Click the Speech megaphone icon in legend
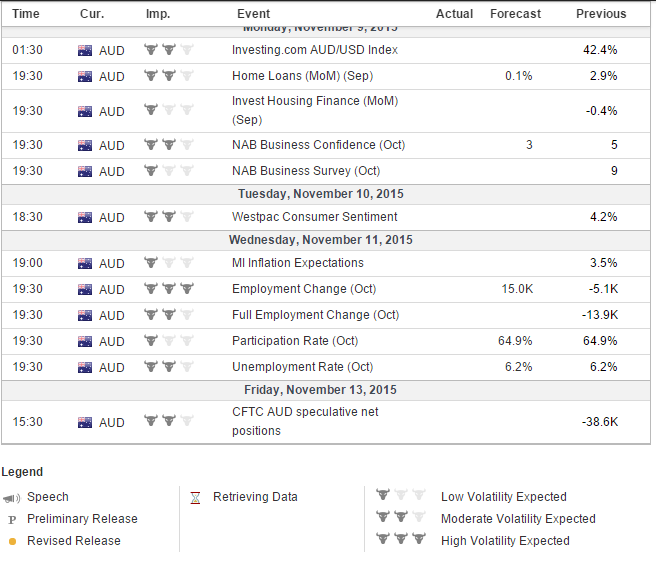 [11, 498]
